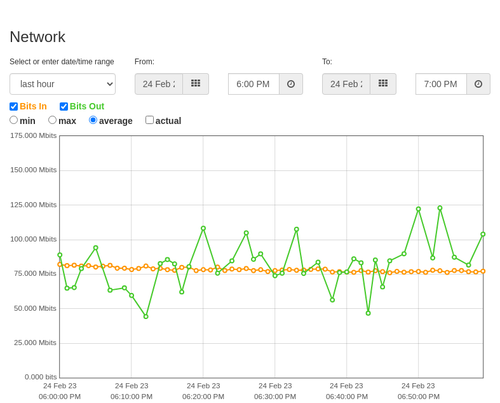Click the 06:40:00 PM time axis label
The width and height of the screenshot is (500, 403).
[x=347, y=397]
